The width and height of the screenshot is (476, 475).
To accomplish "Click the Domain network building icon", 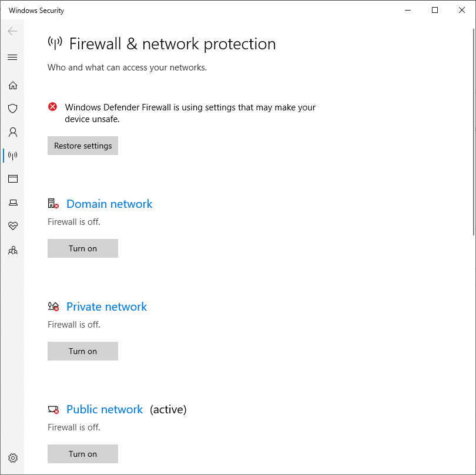I will 53,204.
